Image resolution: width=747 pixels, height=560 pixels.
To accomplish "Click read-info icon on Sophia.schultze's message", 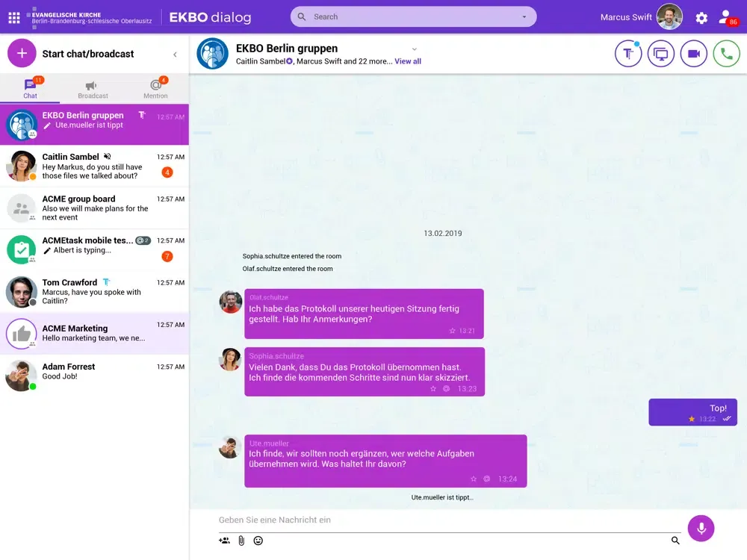I will (447, 388).
